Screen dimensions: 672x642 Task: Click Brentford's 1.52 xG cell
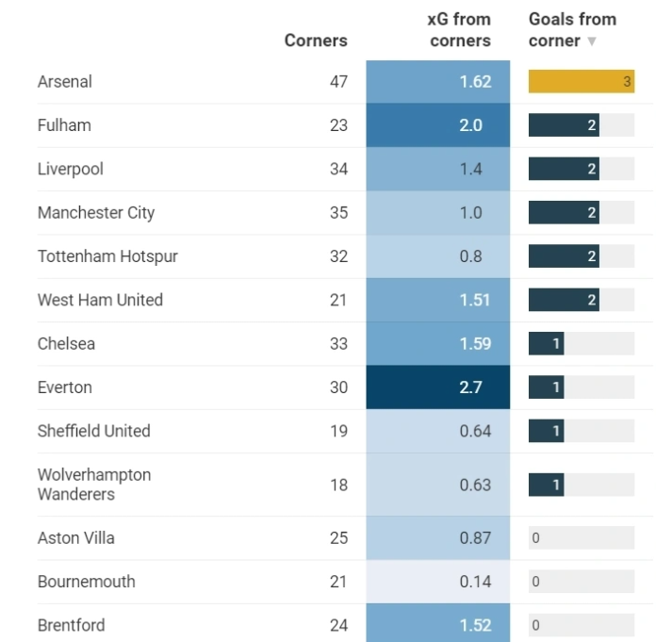[x=438, y=625]
